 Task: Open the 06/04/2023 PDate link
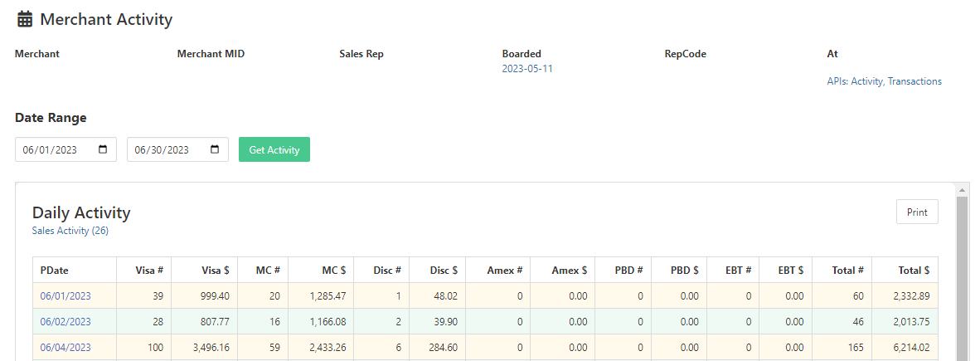(x=65, y=347)
